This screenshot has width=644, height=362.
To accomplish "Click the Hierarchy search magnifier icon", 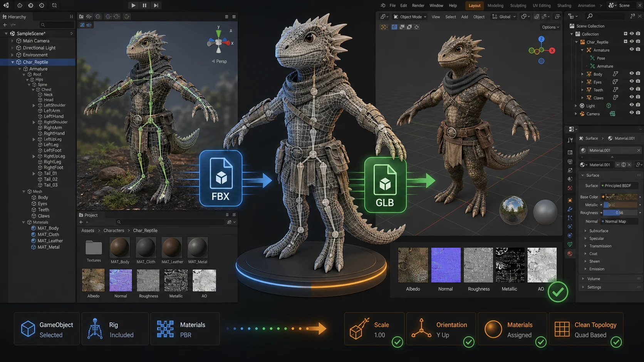I will pos(43,25).
